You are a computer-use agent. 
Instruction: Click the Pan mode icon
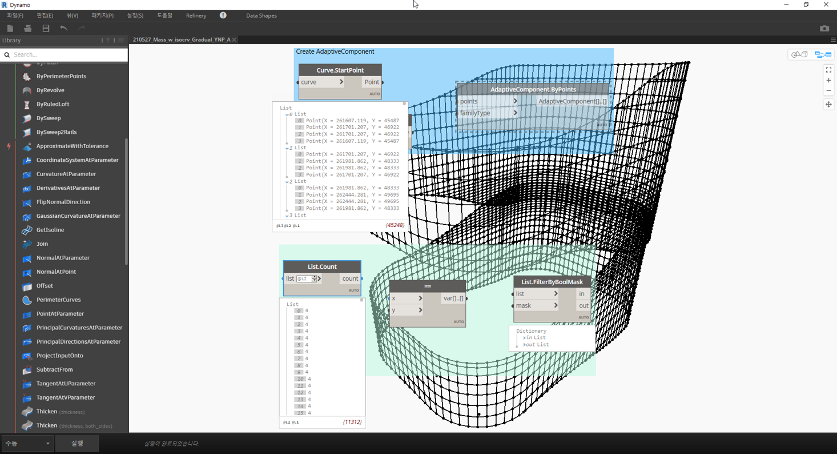(x=828, y=104)
